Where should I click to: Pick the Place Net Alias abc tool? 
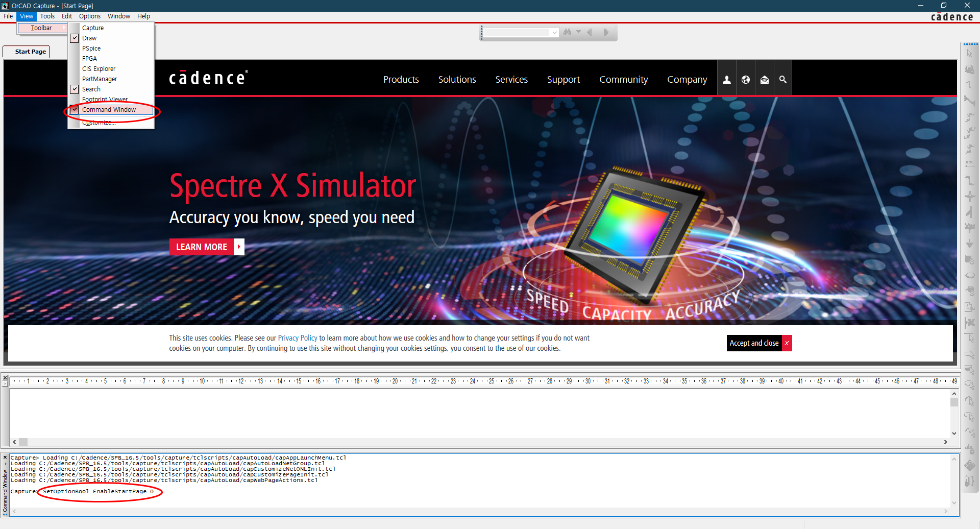(x=969, y=164)
